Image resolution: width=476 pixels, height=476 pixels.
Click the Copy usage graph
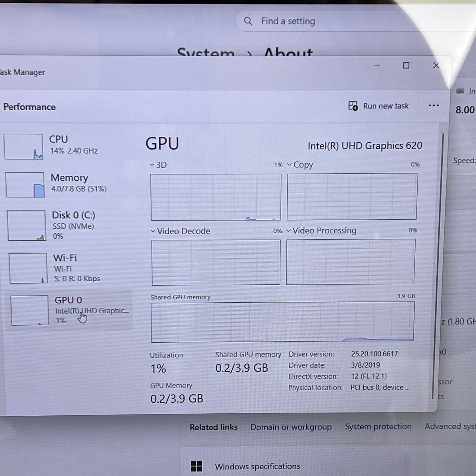[352, 196]
